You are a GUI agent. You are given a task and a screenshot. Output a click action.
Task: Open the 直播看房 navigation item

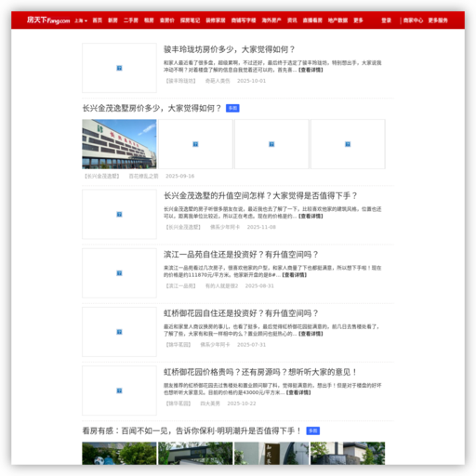pos(312,20)
